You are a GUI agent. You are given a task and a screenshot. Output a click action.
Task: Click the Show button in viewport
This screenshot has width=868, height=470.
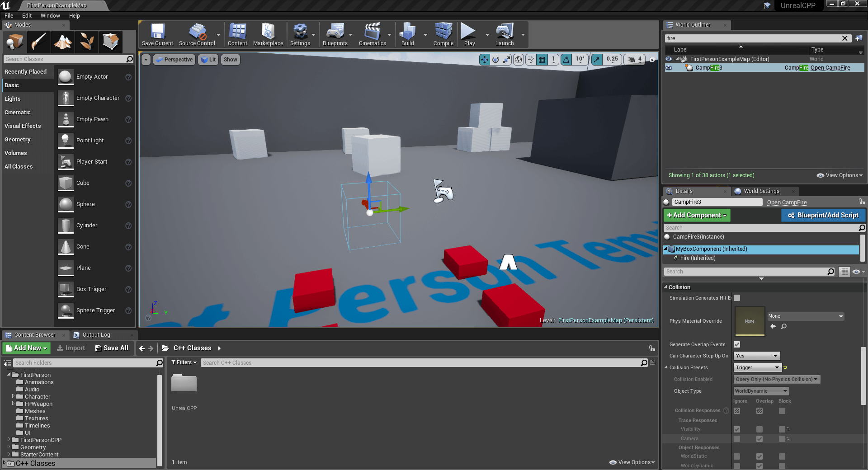tap(230, 60)
